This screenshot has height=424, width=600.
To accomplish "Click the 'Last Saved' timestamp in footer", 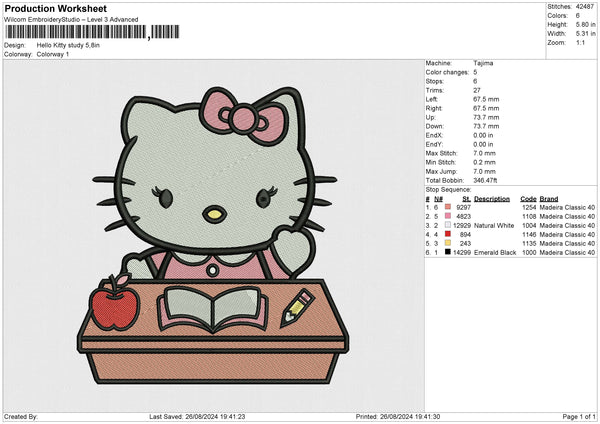I will (197, 417).
